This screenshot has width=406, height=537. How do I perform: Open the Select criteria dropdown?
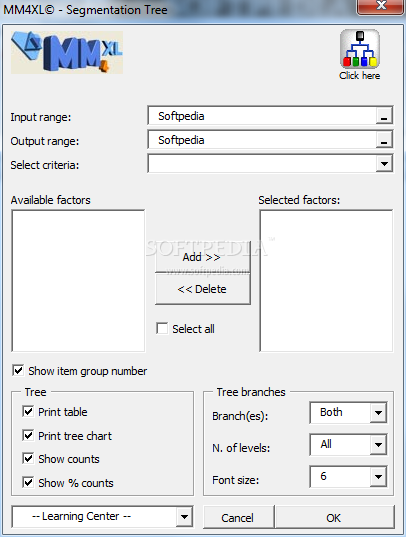(384, 164)
